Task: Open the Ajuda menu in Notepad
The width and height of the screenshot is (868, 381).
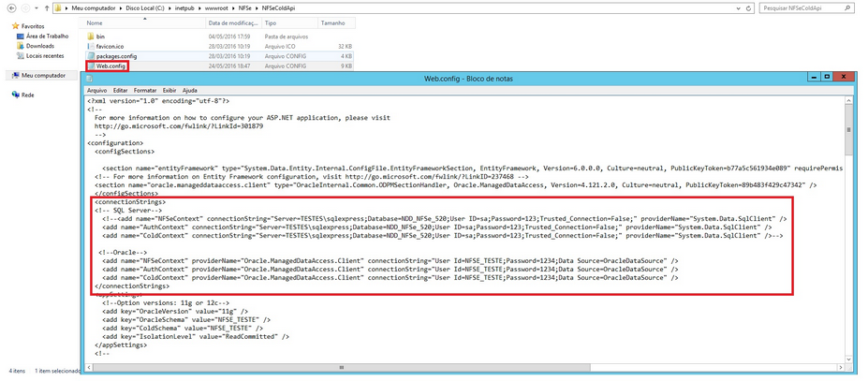Action: 190,90
